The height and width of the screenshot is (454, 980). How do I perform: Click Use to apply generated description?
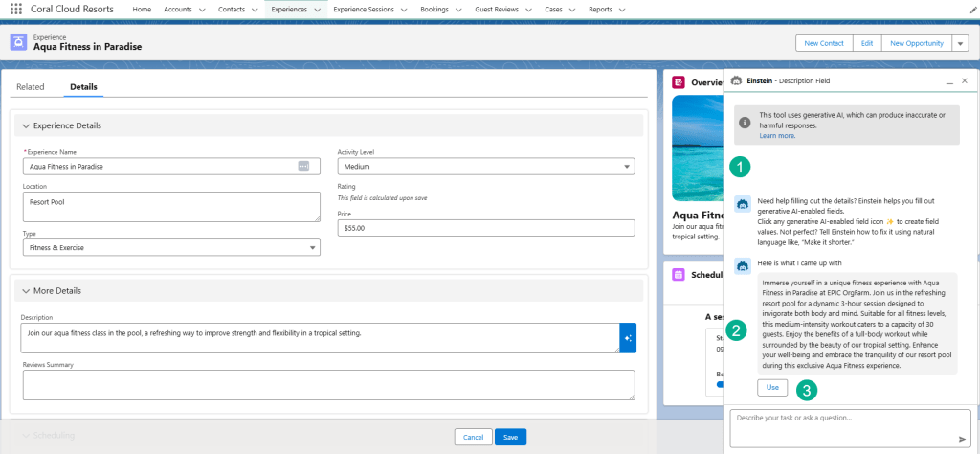tap(772, 388)
